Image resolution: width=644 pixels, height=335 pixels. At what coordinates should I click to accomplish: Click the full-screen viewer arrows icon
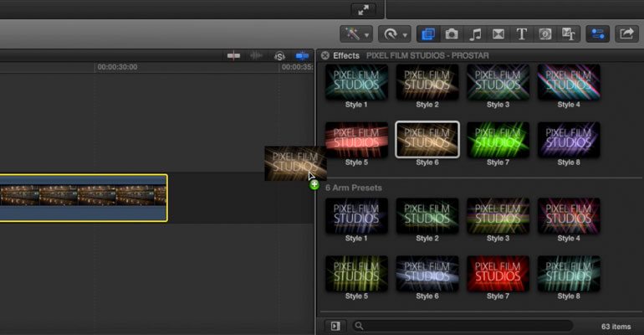click(363, 10)
